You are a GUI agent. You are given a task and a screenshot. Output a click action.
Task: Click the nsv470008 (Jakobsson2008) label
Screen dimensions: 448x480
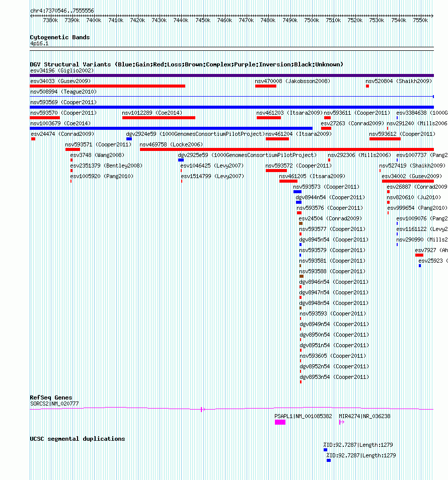[x=292, y=81]
